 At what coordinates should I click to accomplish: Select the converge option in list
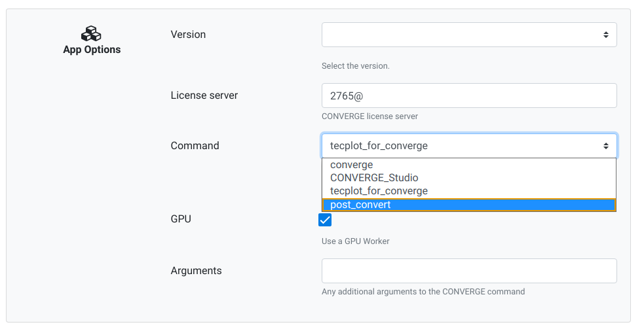tap(469, 165)
